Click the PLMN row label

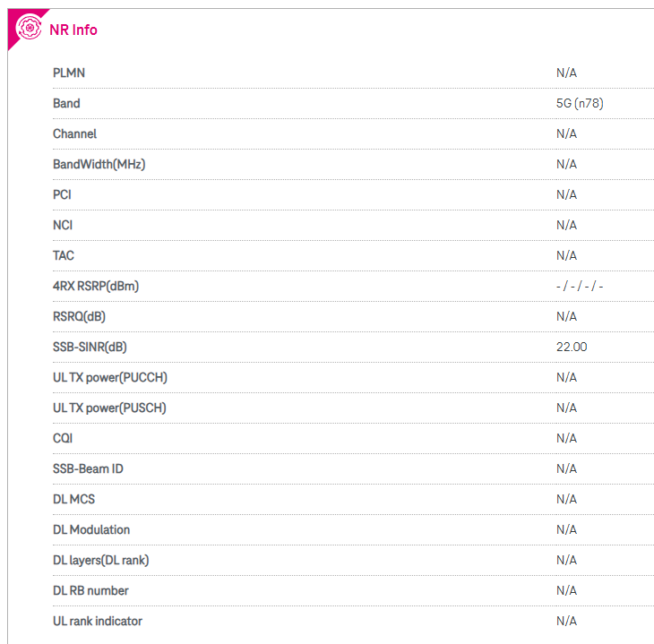(x=69, y=73)
